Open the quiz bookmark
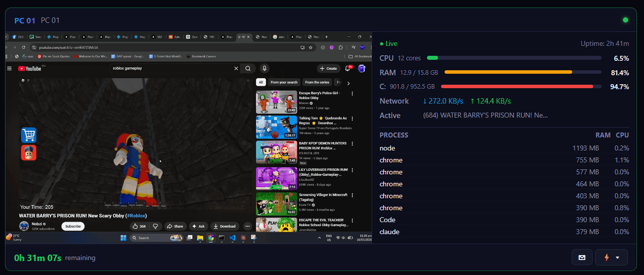Screen dimensions: 644x275 27,56
